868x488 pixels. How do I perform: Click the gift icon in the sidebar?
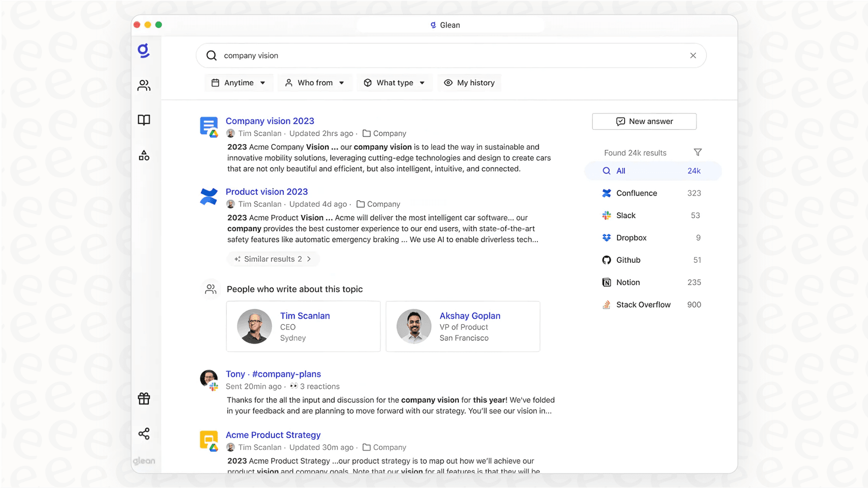tap(144, 398)
